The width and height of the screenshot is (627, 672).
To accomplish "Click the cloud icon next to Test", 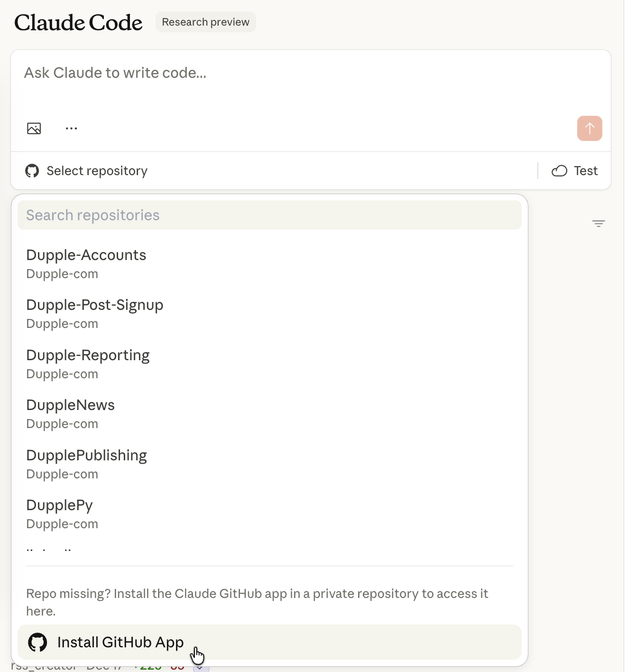I will pyautogui.click(x=559, y=171).
